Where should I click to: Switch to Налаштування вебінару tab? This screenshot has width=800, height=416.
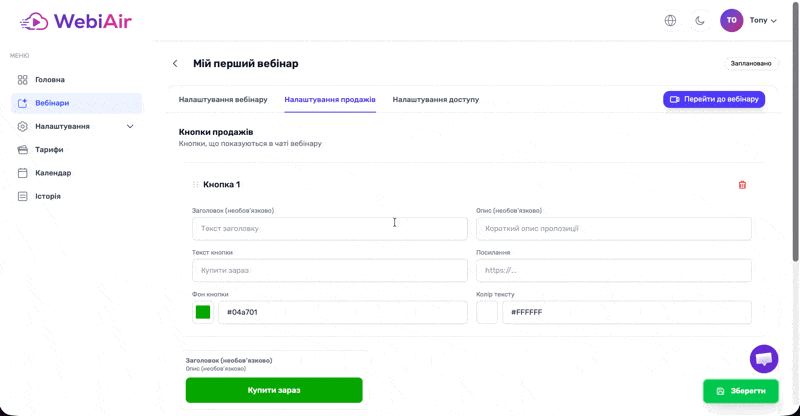[223, 100]
